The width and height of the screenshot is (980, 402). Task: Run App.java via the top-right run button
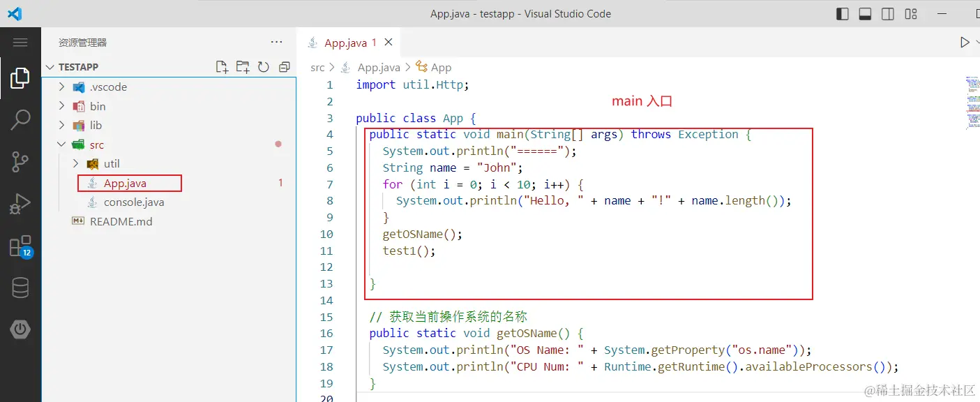(x=966, y=42)
